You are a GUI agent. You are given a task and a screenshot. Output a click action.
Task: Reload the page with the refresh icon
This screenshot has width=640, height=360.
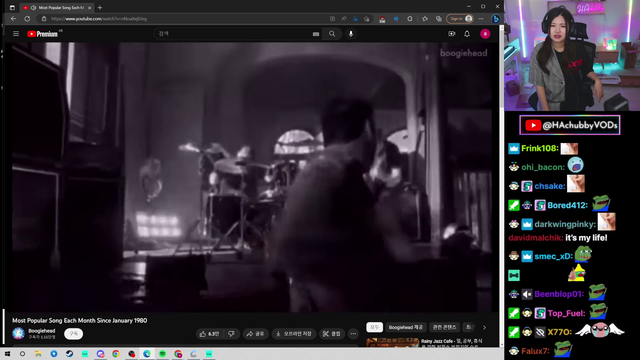coord(27,19)
